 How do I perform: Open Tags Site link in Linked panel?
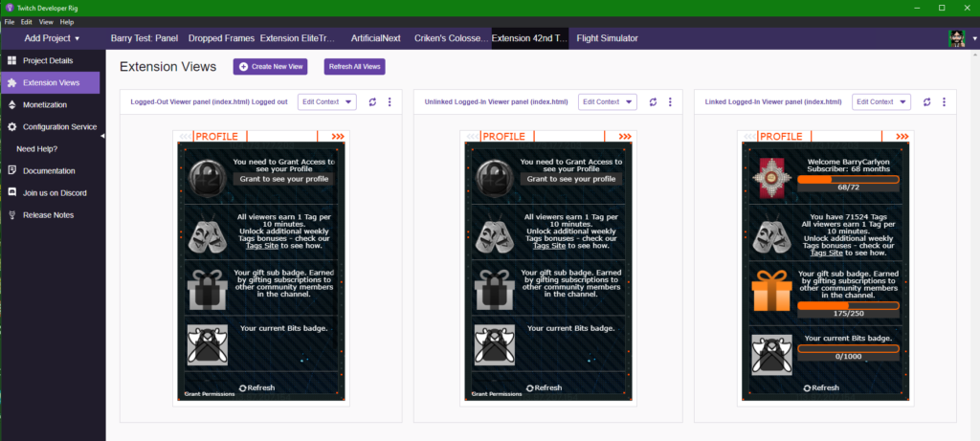[826, 253]
